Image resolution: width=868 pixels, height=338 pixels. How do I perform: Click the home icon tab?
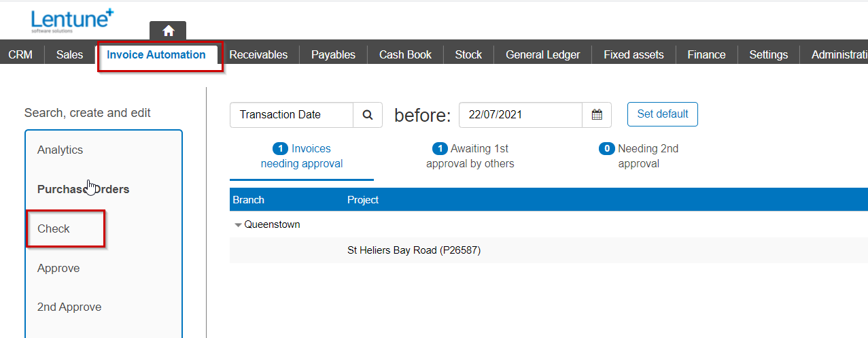[168, 31]
